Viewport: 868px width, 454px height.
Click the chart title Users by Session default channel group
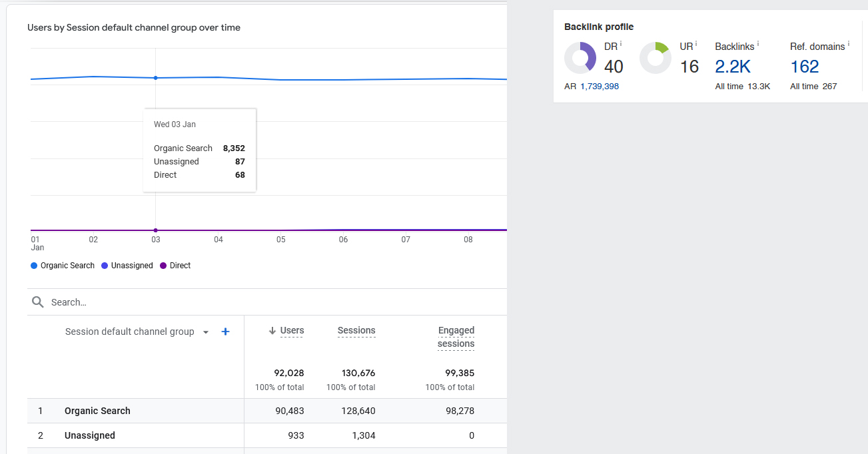pyautogui.click(x=134, y=27)
